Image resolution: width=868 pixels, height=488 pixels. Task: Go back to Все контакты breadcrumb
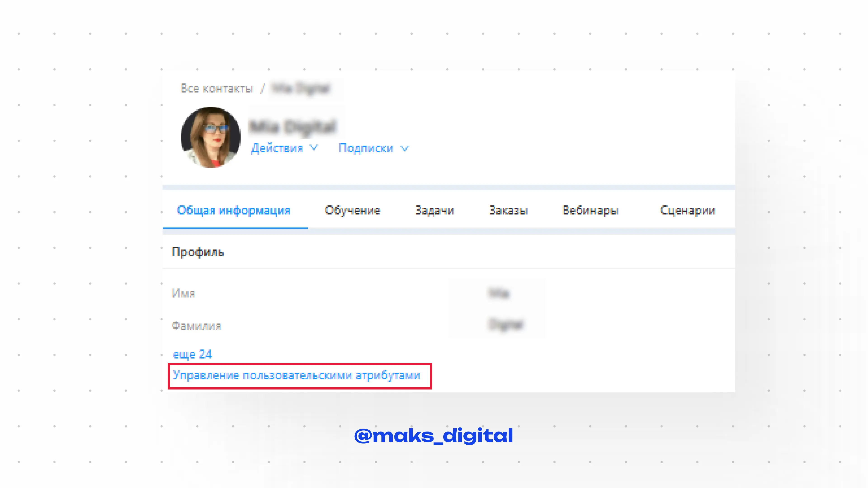pos(217,88)
